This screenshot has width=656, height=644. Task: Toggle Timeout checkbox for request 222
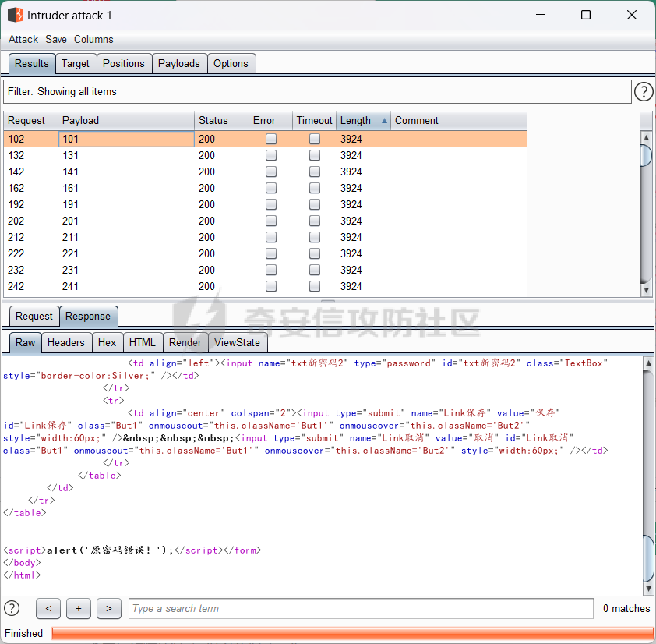pyautogui.click(x=315, y=253)
